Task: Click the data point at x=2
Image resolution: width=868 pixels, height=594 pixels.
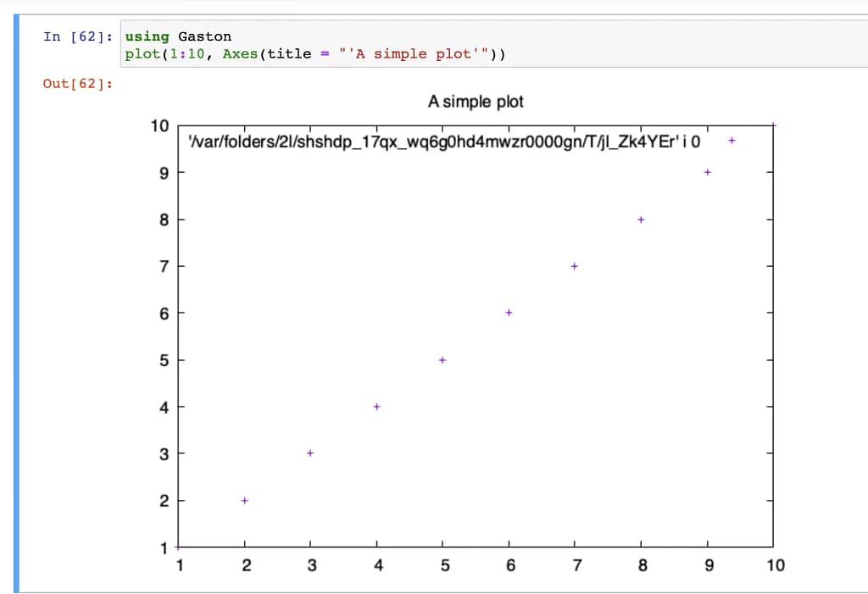Action: coord(245,501)
